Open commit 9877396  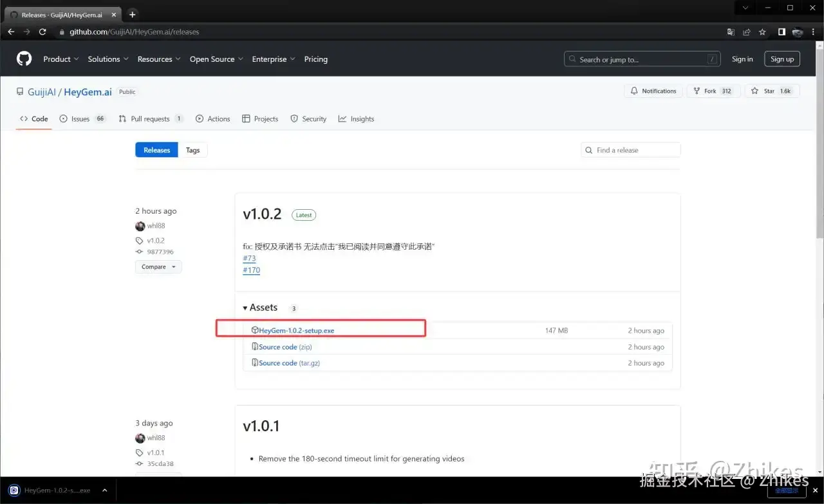pos(160,252)
